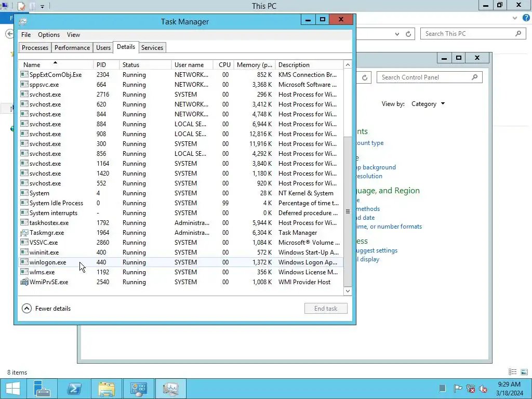Open suggest settings link
This screenshot has width=532, height=399.
(x=376, y=250)
